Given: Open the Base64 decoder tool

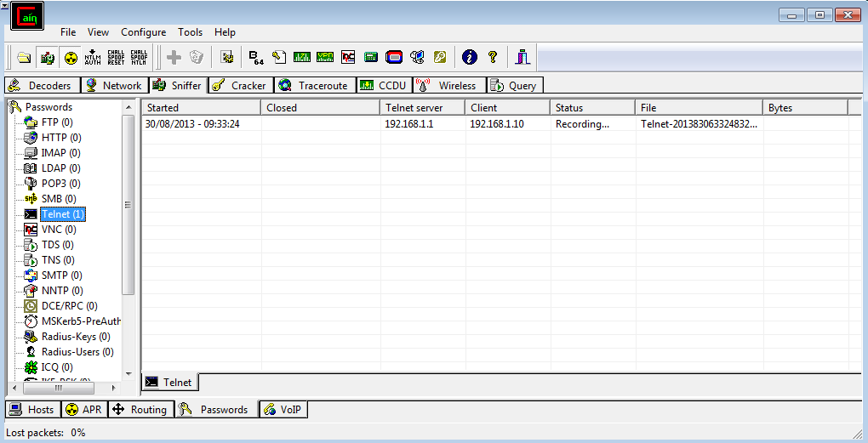Looking at the screenshot, I should coord(256,57).
